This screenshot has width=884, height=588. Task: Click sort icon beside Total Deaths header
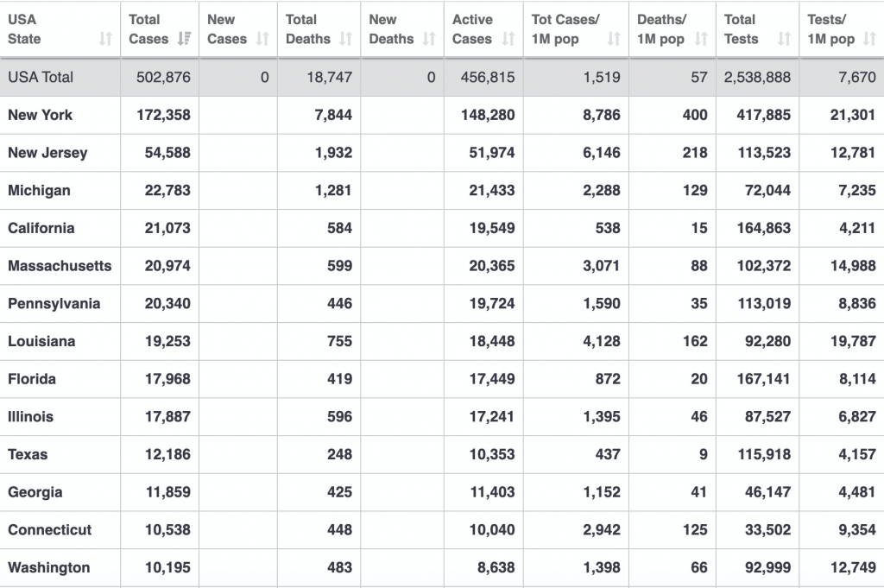[x=345, y=39]
